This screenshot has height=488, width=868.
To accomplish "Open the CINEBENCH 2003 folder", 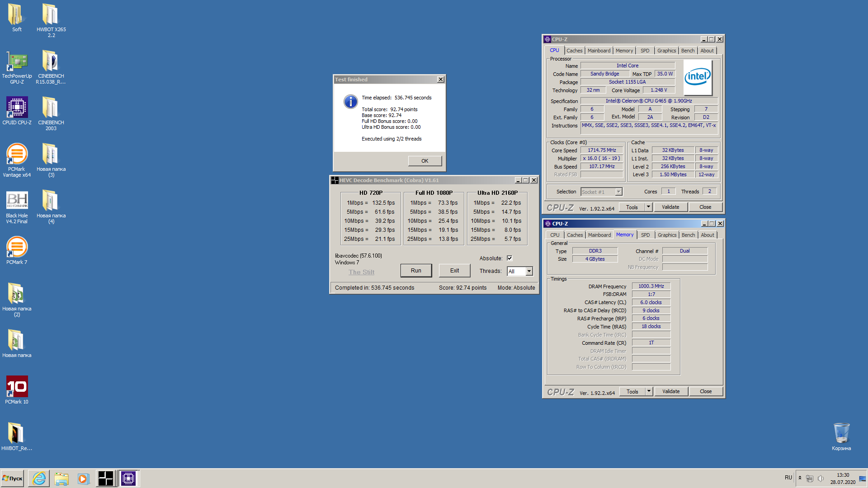I will click(x=51, y=114).
